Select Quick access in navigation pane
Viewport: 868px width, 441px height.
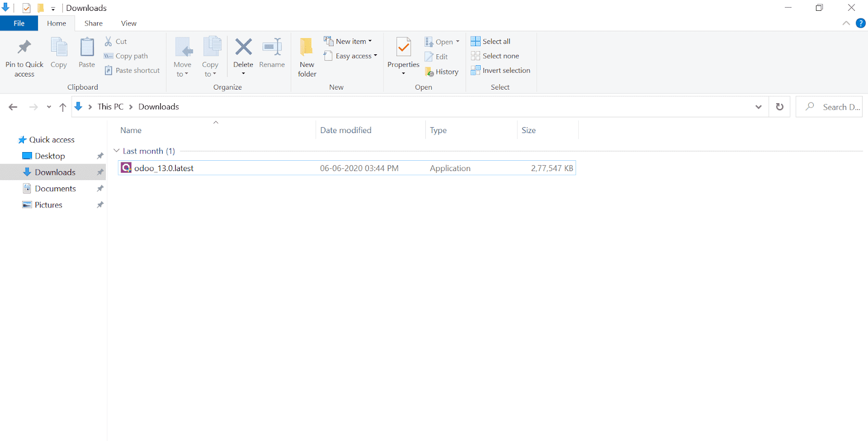click(x=46, y=140)
